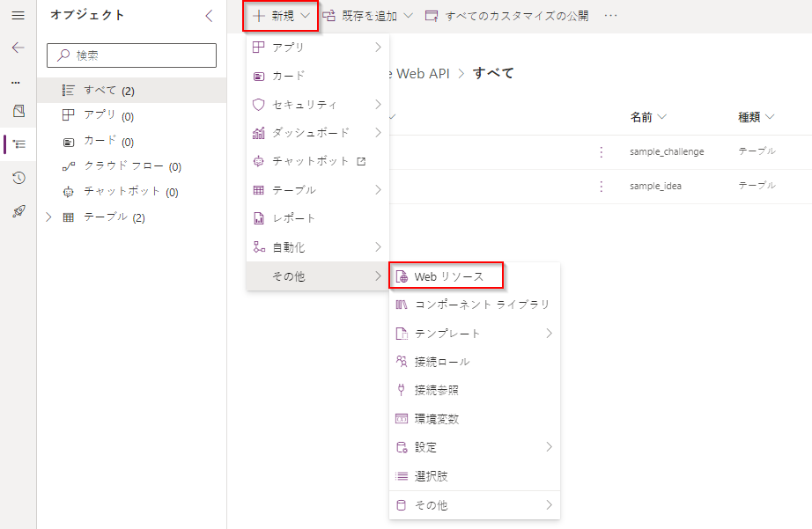Open the bottom その他 item in the submenu
This screenshot has height=529, width=812.
475,505
